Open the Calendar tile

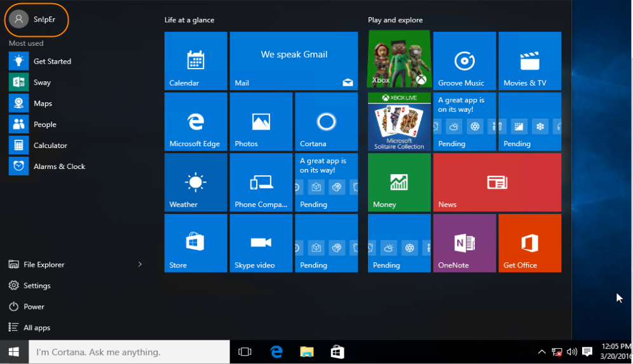[x=196, y=61]
